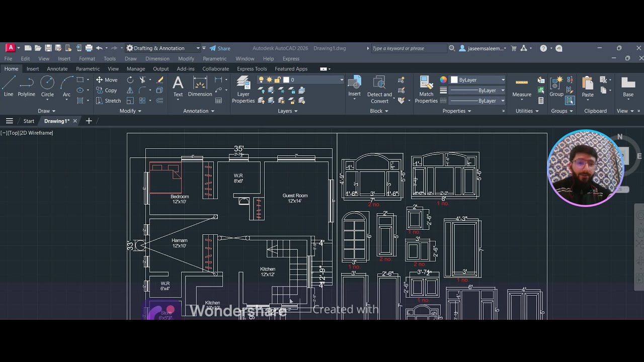Open the File menu

point(8,59)
